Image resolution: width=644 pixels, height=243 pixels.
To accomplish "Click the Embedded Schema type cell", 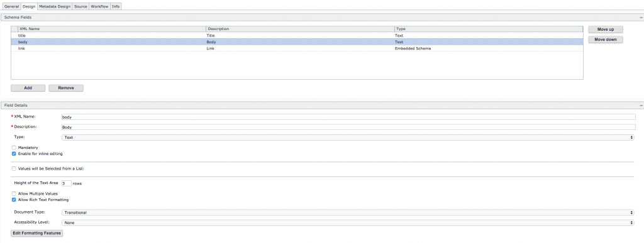I will tap(413, 48).
